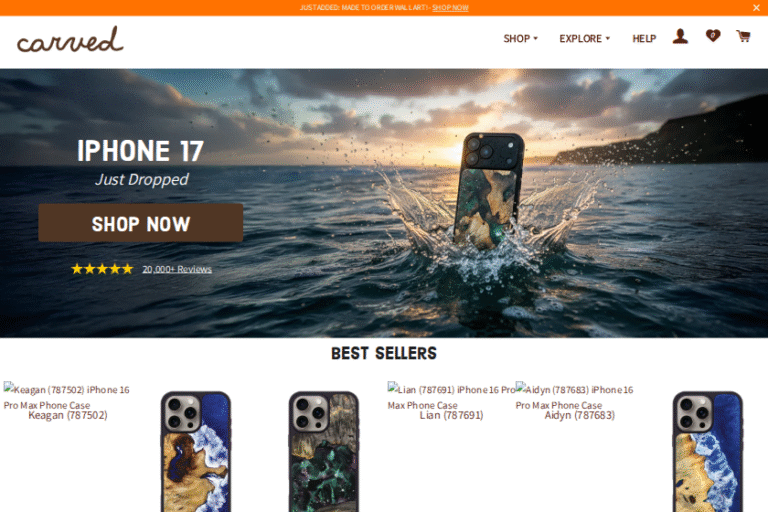
Task: Open the Aidyn (787683) product
Action: 579,415
